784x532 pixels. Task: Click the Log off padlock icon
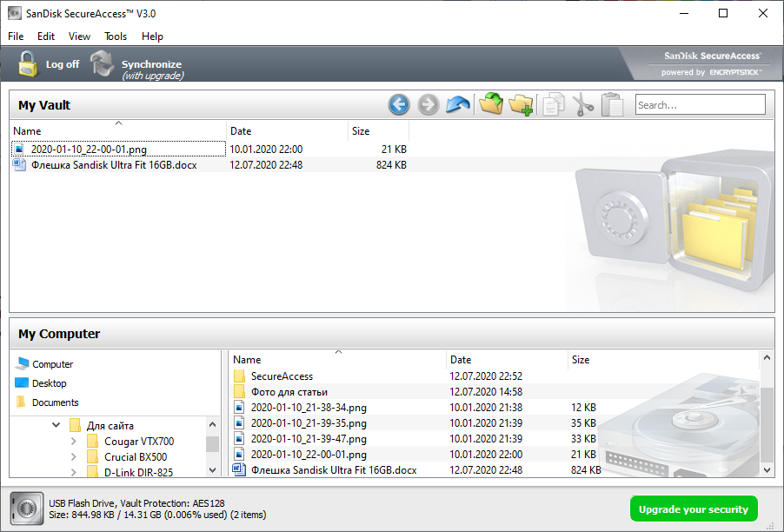pyautogui.click(x=28, y=64)
